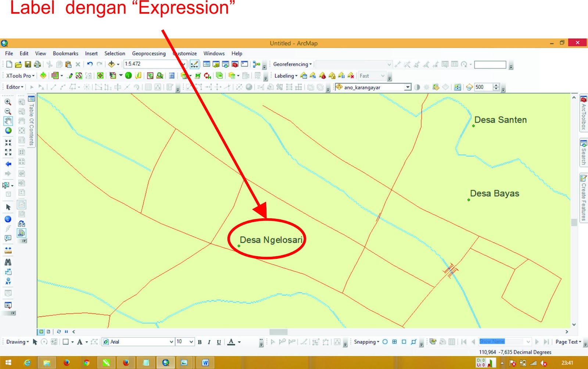Toggle Underline formatting in Drawing toolbar

click(219, 342)
